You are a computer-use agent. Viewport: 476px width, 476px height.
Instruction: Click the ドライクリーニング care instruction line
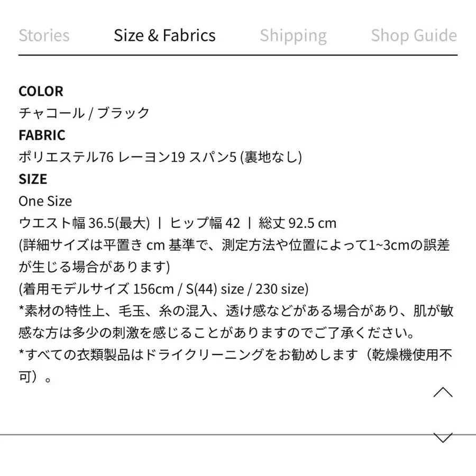(x=236, y=355)
